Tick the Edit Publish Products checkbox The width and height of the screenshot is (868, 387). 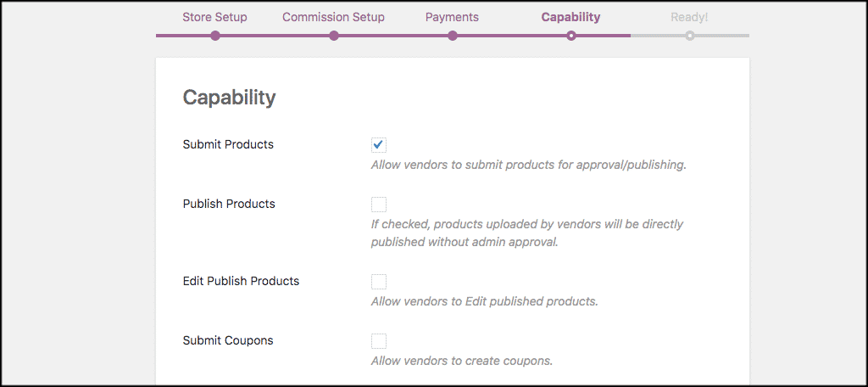pos(379,282)
